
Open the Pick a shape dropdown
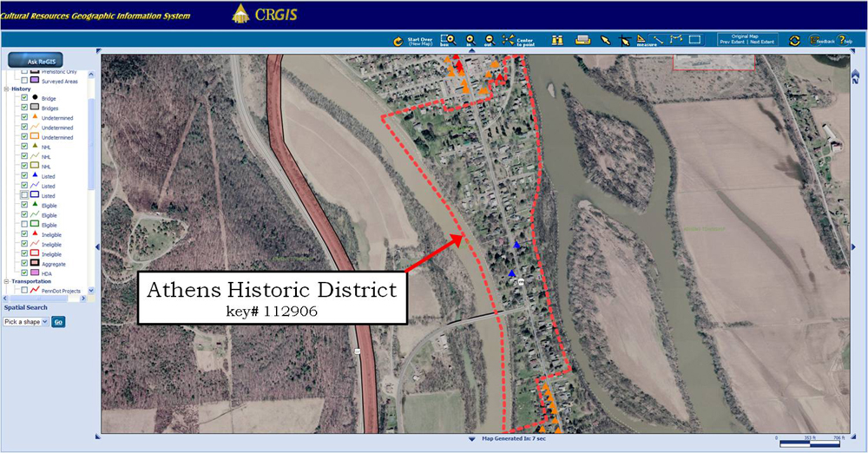click(25, 322)
